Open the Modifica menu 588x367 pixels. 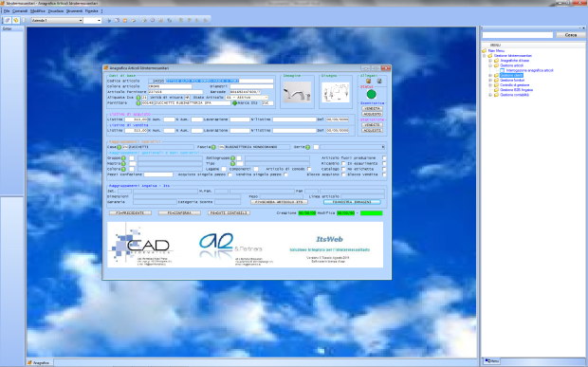38,11
